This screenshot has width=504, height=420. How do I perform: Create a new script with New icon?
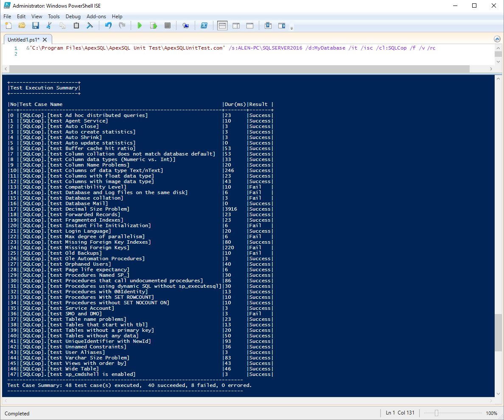coord(8,26)
